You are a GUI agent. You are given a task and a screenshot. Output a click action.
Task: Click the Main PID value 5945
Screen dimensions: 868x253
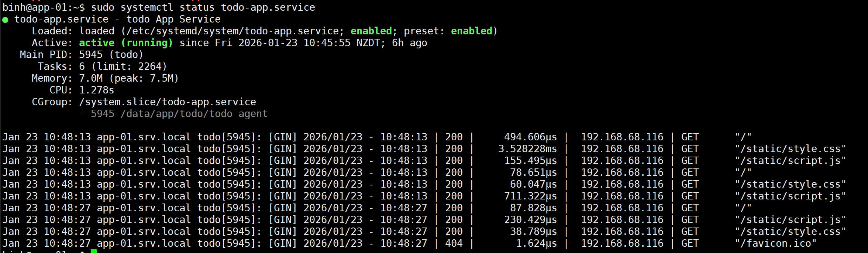click(x=91, y=55)
